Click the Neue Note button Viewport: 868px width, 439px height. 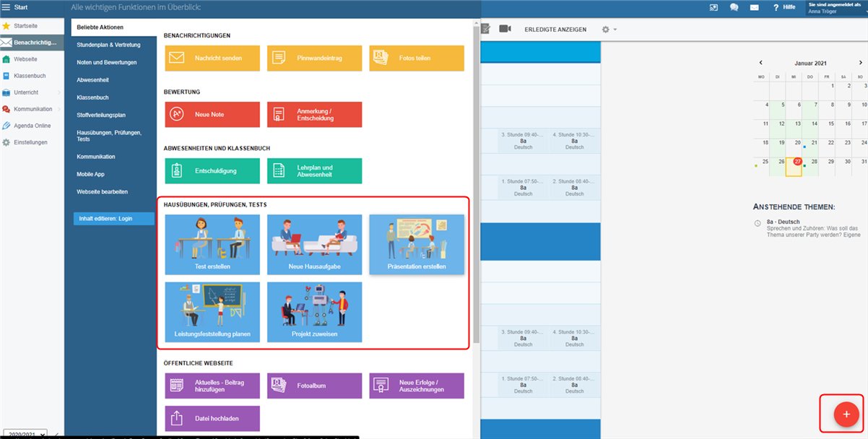click(x=212, y=114)
